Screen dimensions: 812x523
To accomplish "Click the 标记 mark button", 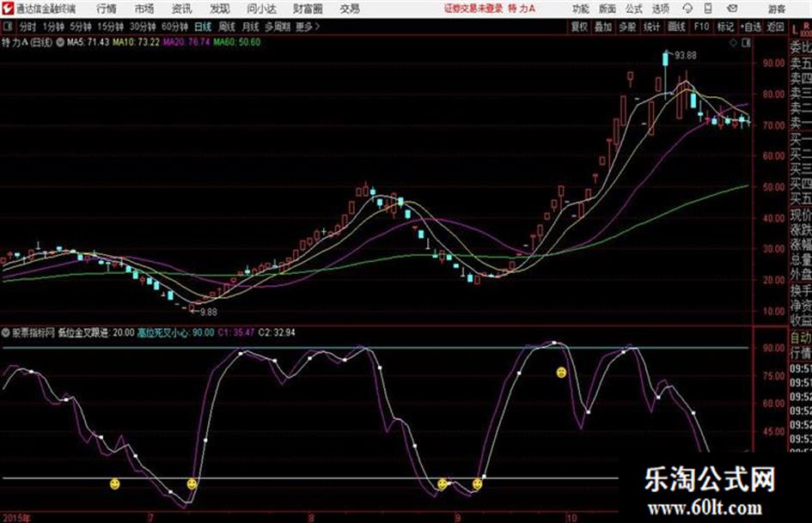I will coord(725,27).
